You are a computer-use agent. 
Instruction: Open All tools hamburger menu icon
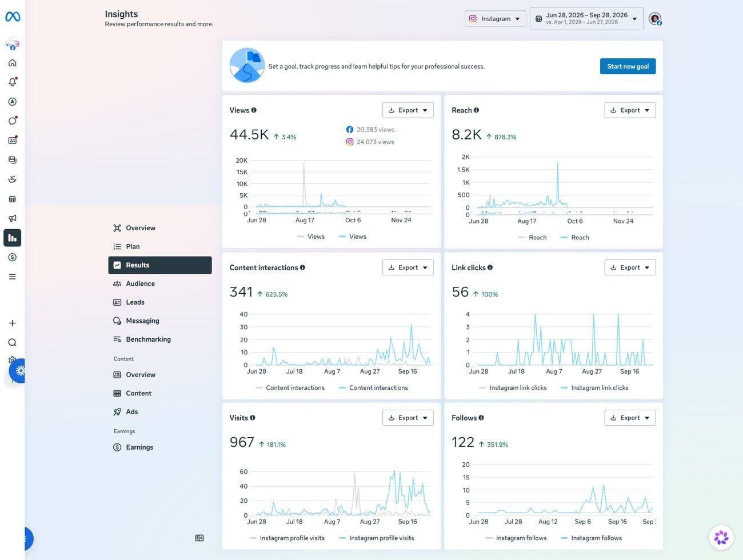13,277
